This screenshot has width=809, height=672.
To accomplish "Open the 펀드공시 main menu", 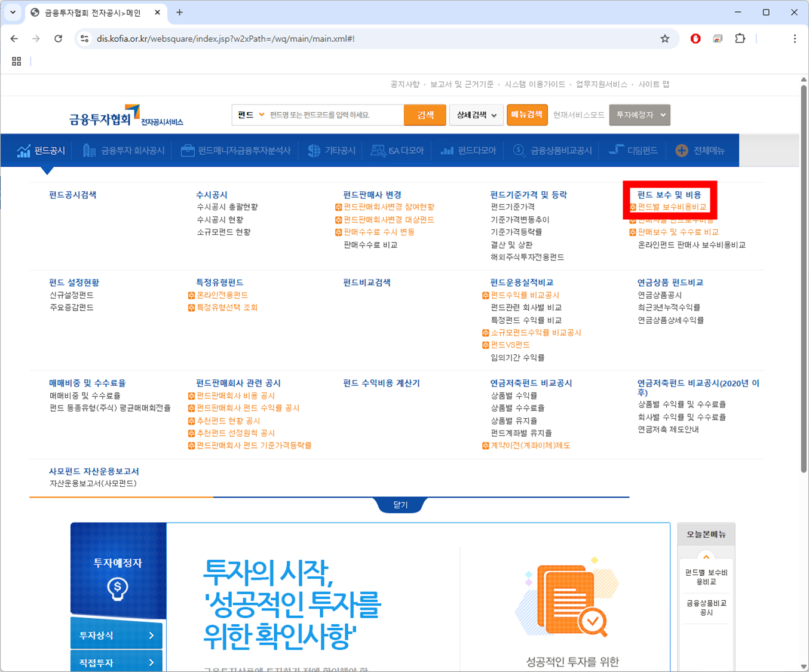I will point(41,151).
